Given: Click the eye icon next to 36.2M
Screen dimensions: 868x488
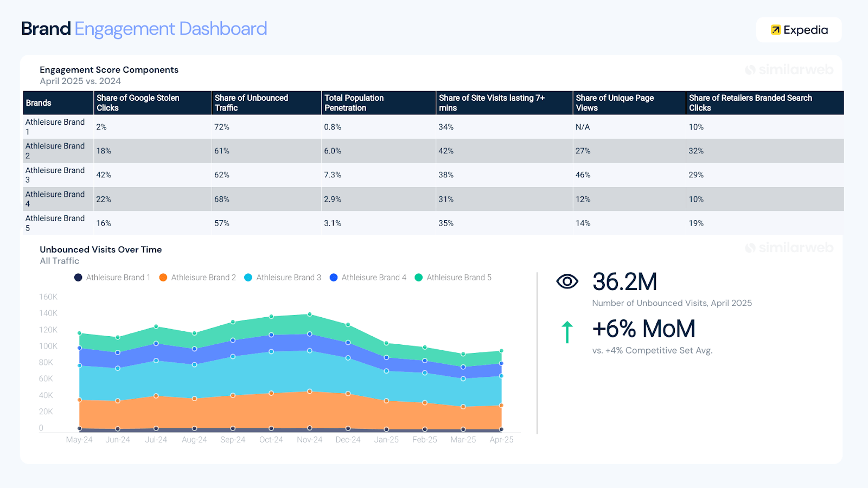Looking at the screenshot, I should click(x=566, y=281).
